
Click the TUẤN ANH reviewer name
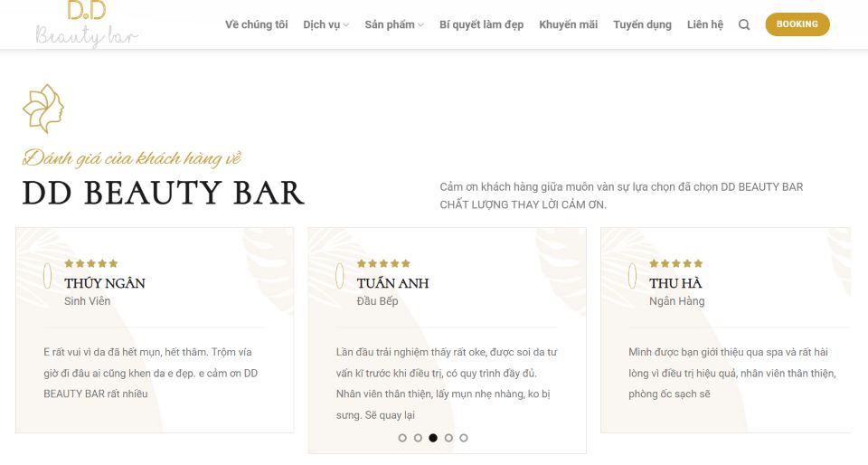(393, 283)
